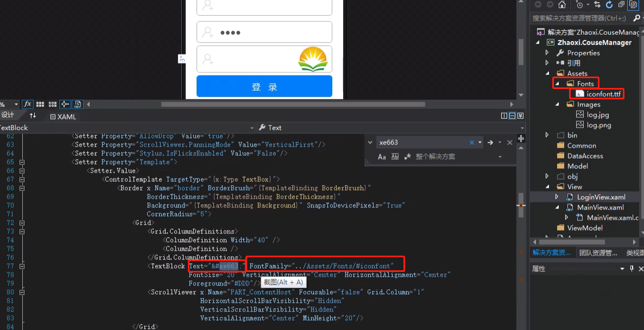Toggle the fx effects icon in designer toolbar

[27, 104]
